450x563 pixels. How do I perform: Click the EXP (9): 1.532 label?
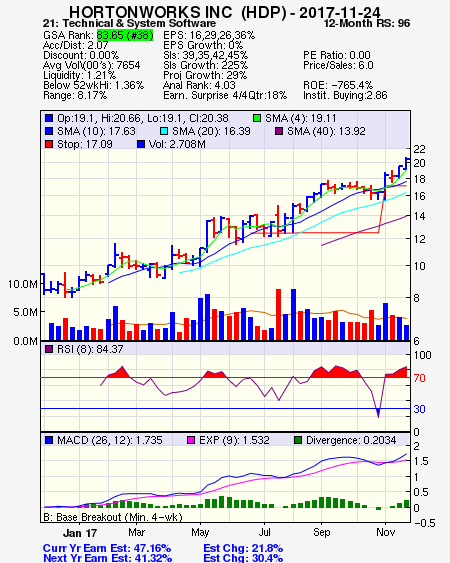[x=234, y=440]
